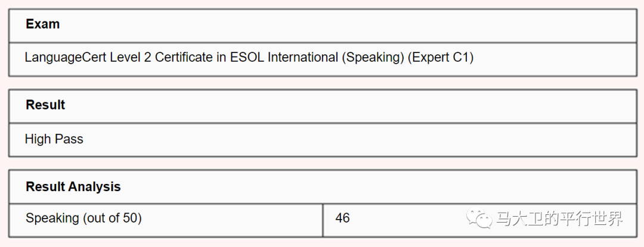The width and height of the screenshot is (644, 247).
Task: Click the word LanguageCert in exam name
Action: point(66,58)
